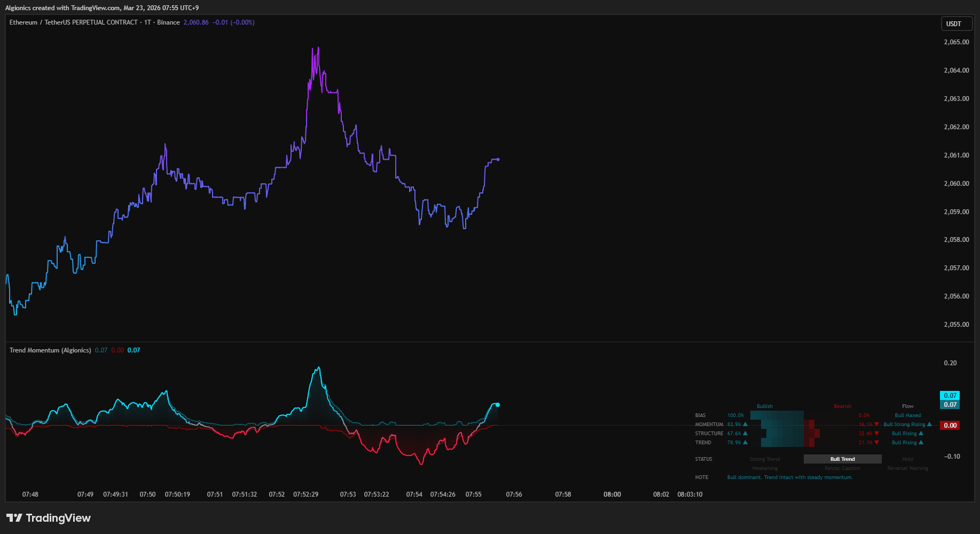Click the 2,058.00 price axis label
The height and width of the screenshot is (534, 980).
pos(957,240)
